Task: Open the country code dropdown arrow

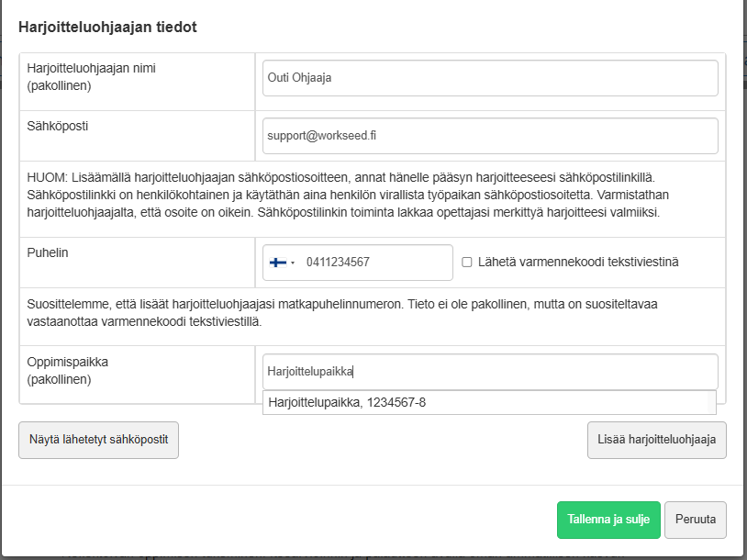Action: click(293, 263)
